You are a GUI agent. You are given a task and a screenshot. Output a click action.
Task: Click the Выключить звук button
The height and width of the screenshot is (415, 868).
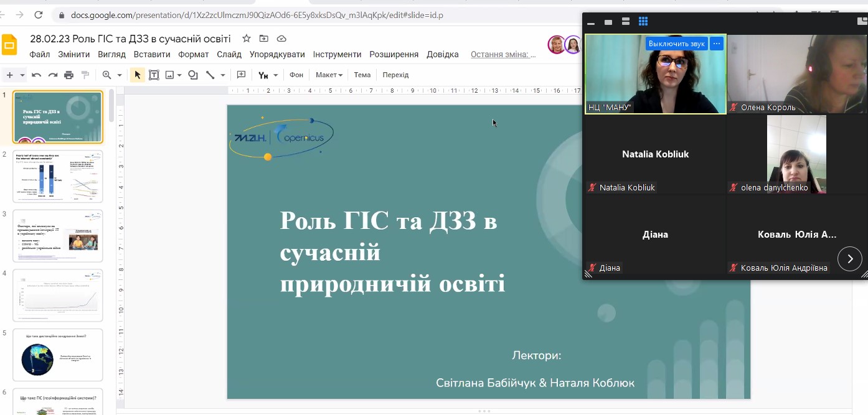tap(676, 44)
